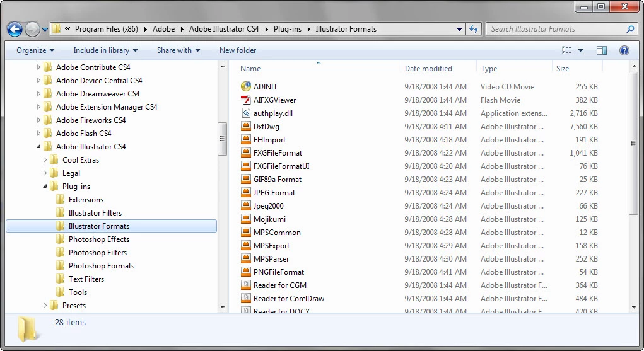Toggle the preview pane button
This screenshot has height=351, width=644.
601,50
